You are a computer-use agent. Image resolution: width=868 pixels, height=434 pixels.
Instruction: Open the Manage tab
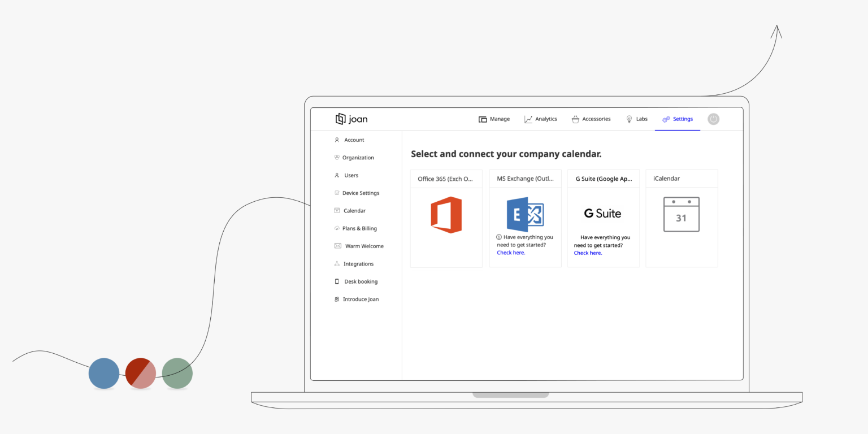(494, 119)
